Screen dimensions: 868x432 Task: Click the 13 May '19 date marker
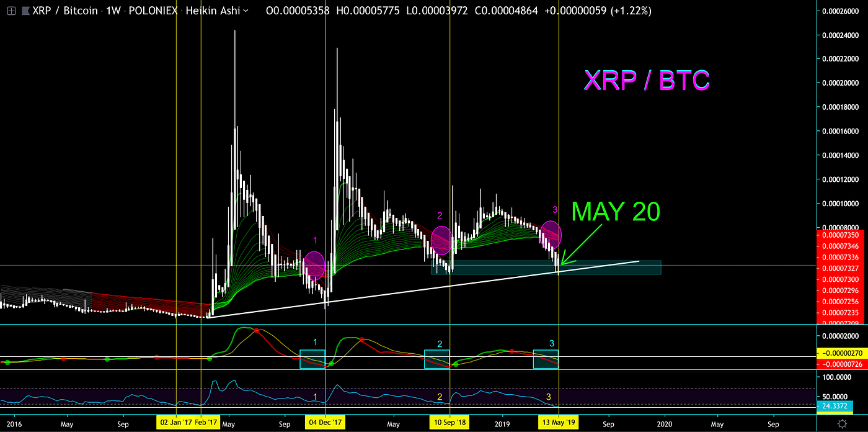558,424
